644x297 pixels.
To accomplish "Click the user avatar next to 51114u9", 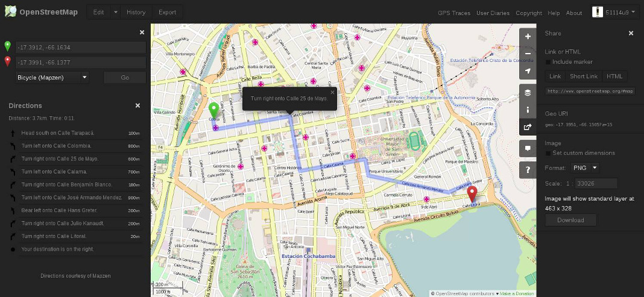I will [x=598, y=12].
